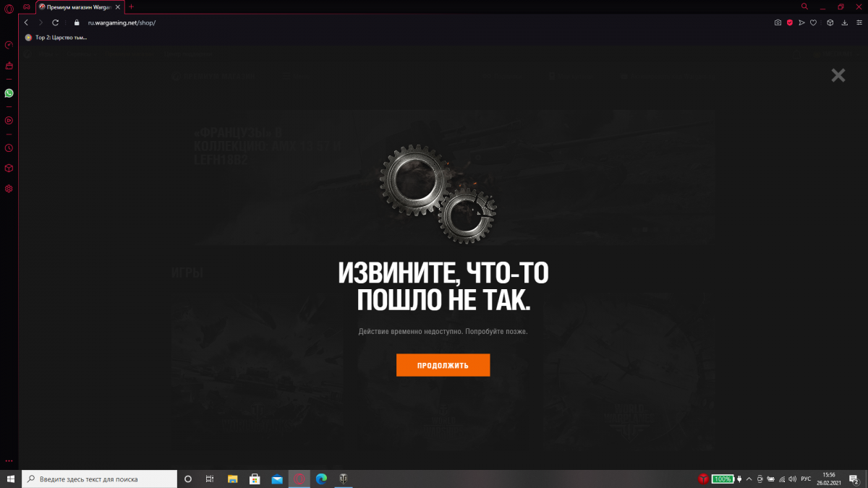Open WhatsApp in the Opera sidebar

(9, 93)
